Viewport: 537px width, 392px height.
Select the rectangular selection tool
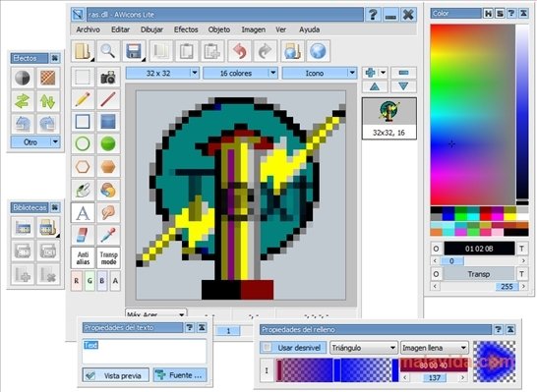pos(83,77)
